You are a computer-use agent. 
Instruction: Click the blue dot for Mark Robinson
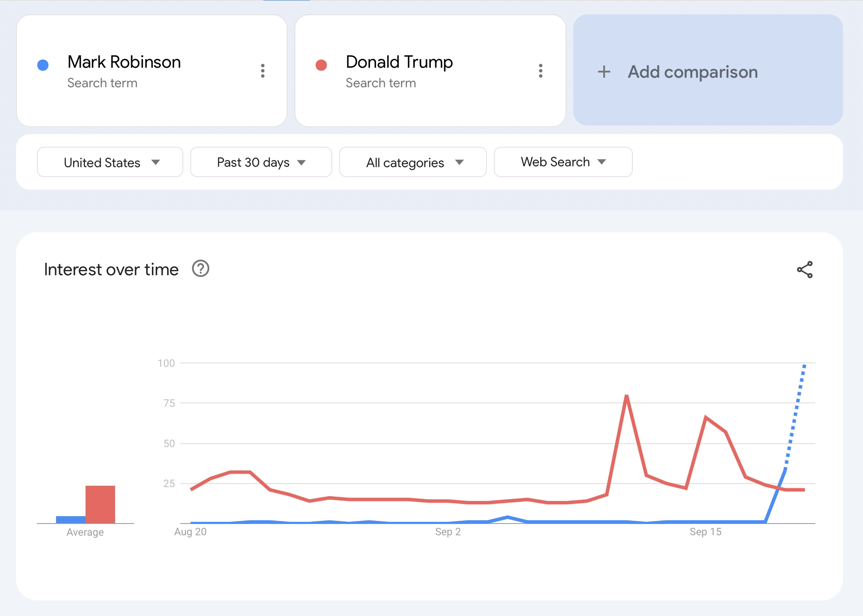pyautogui.click(x=43, y=65)
